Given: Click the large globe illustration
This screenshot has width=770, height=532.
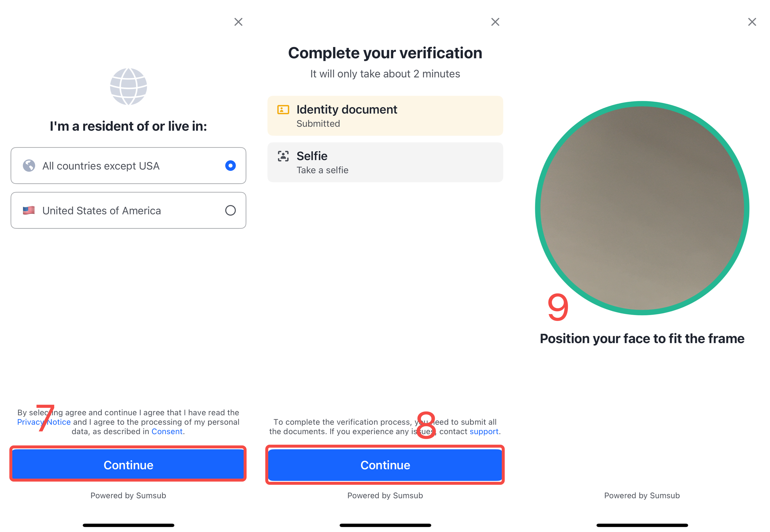Looking at the screenshot, I should [x=128, y=86].
